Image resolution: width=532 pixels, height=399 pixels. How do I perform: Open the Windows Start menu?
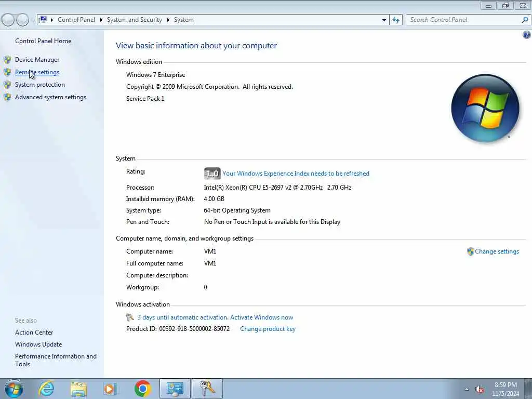(14, 389)
